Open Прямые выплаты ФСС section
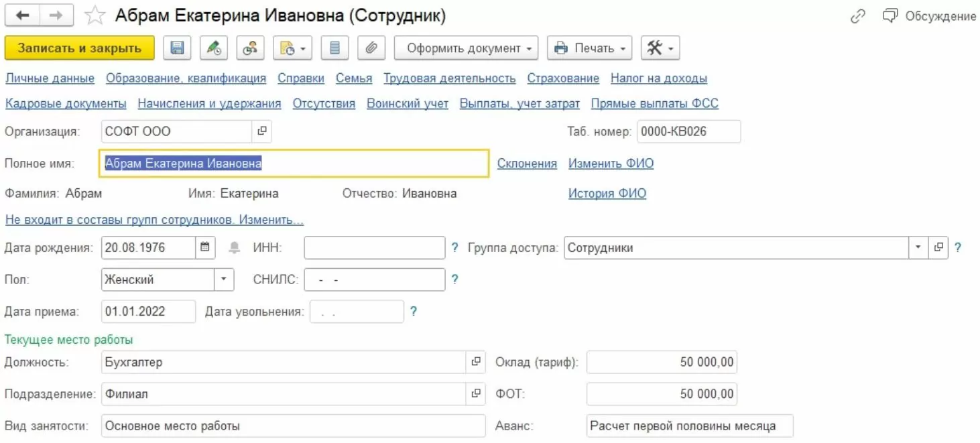This screenshot has height=443, width=980. pyautogui.click(x=654, y=104)
